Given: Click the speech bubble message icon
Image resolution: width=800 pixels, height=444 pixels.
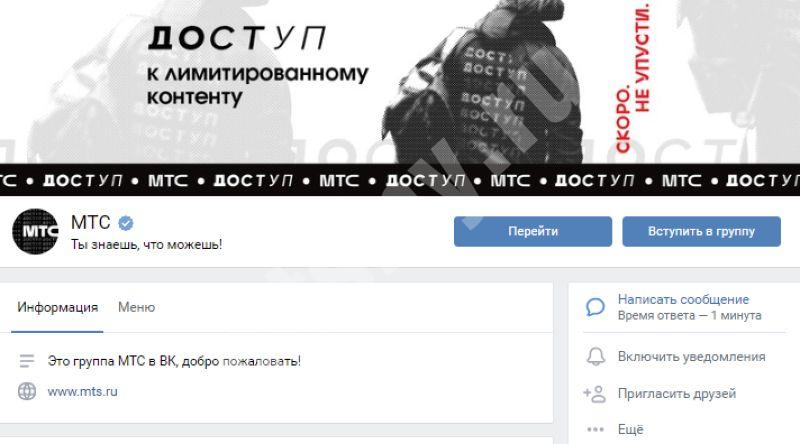Looking at the screenshot, I should coord(595,307).
